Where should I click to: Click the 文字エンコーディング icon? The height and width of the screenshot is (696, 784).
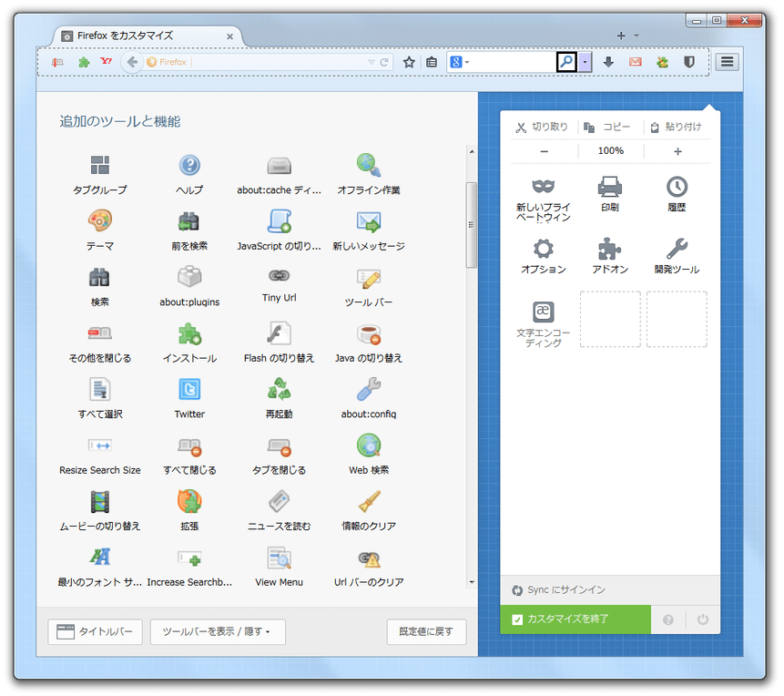543,312
